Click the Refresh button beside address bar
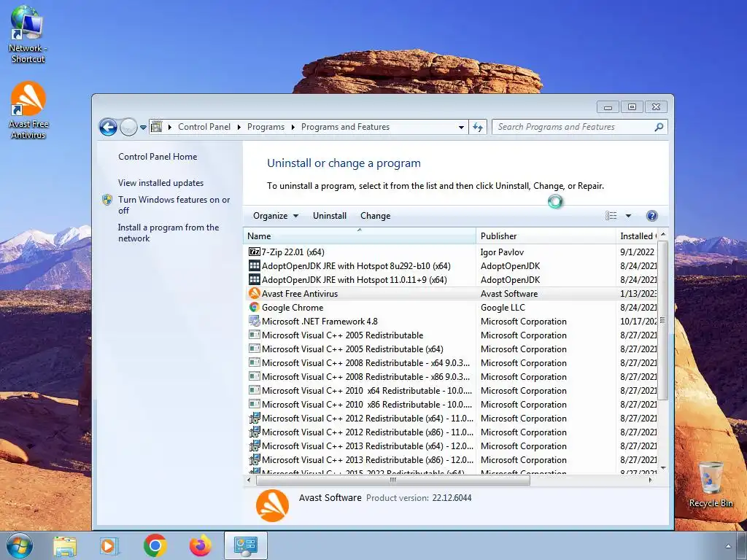Image resolution: width=747 pixels, height=560 pixels. click(478, 127)
